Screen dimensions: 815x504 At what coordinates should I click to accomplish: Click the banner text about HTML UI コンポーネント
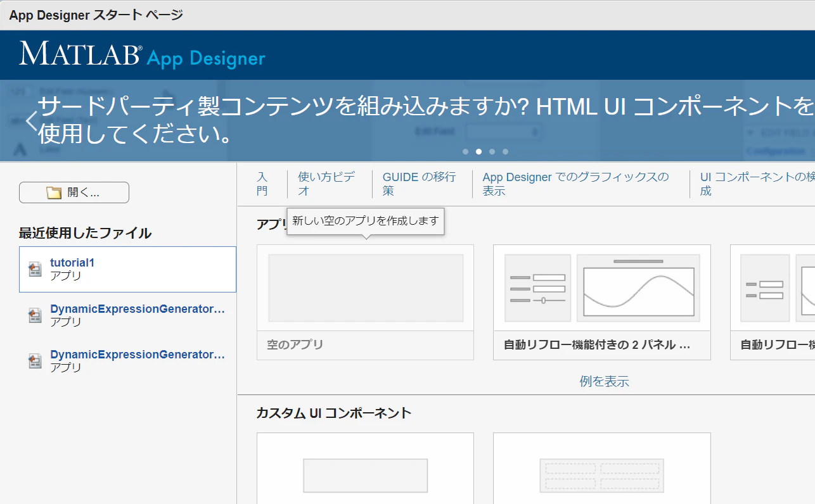pos(425,120)
